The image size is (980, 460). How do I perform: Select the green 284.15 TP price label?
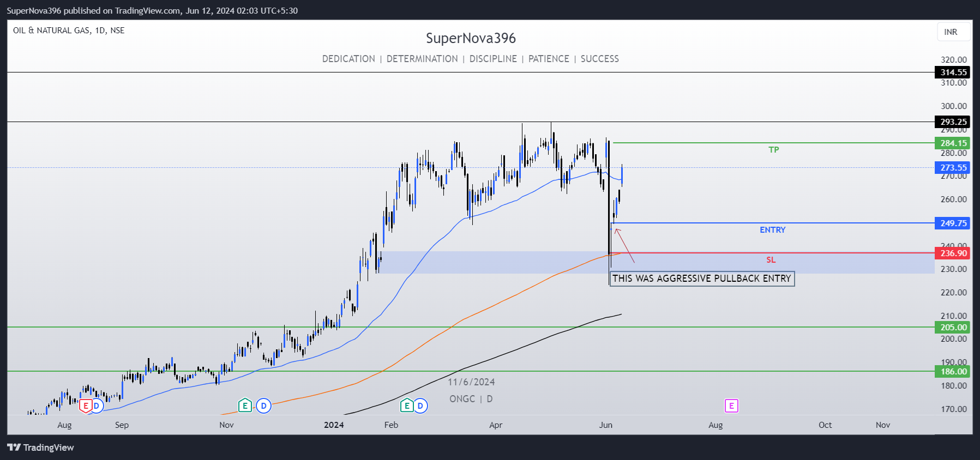(x=953, y=143)
